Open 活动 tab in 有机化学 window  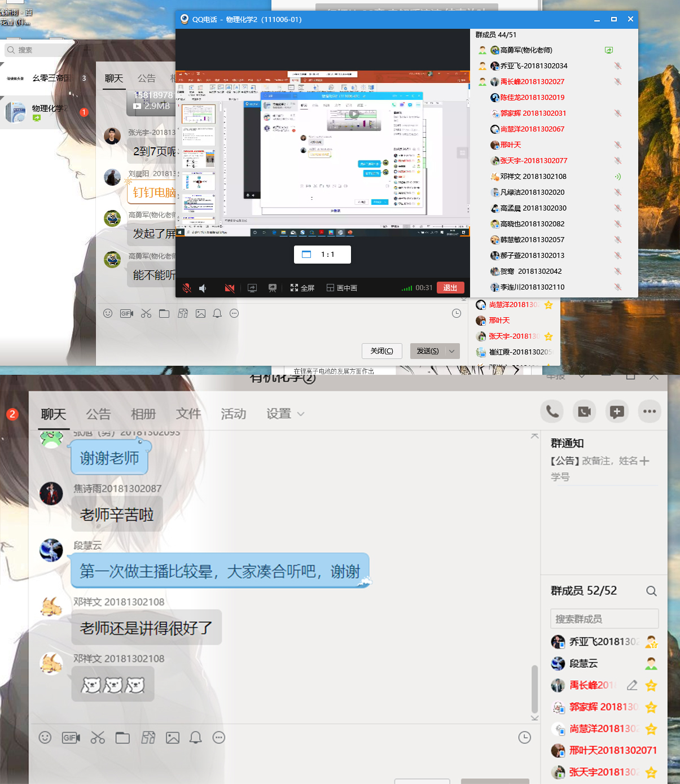tap(234, 414)
